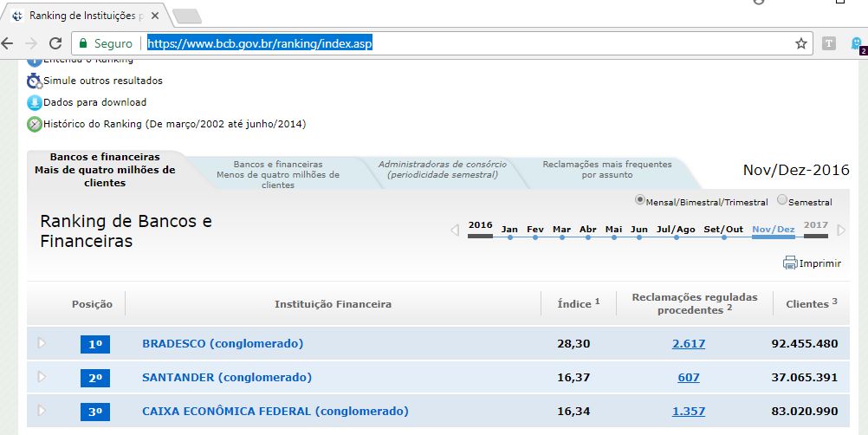
Task: Open CAIXA ECONÔMICA FEDERAL (conglomerado) link
Action: pyautogui.click(x=275, y=412)
